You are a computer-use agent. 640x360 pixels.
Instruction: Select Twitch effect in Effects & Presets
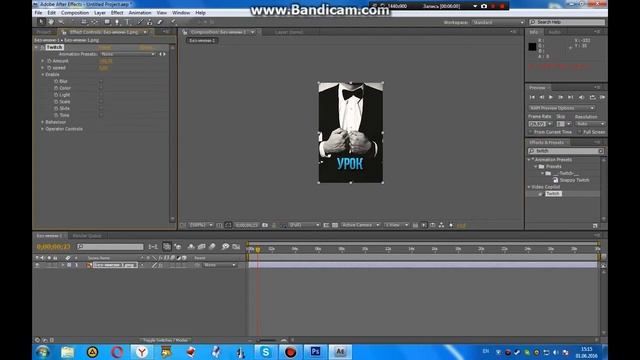click(x=553, y=193)
